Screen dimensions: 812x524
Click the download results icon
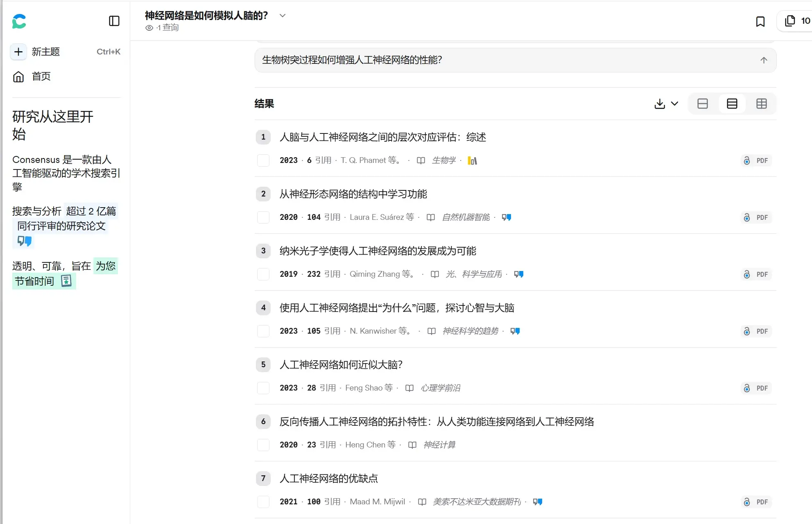[659, 104]
